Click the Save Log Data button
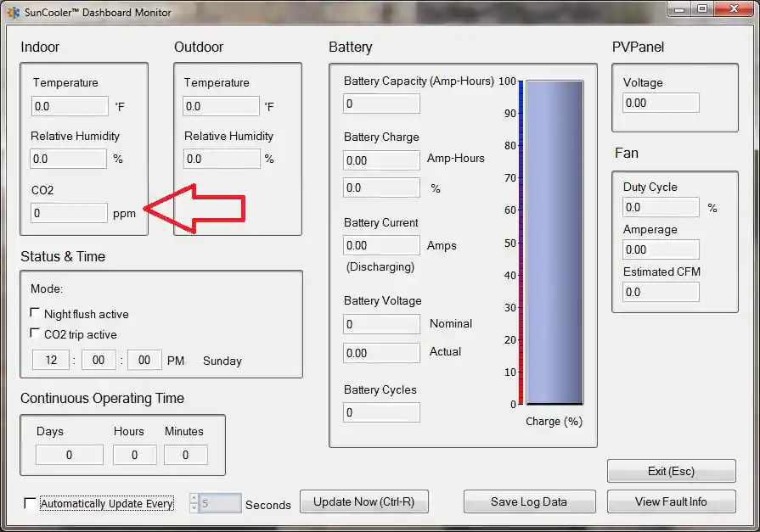 coord(529,501)
